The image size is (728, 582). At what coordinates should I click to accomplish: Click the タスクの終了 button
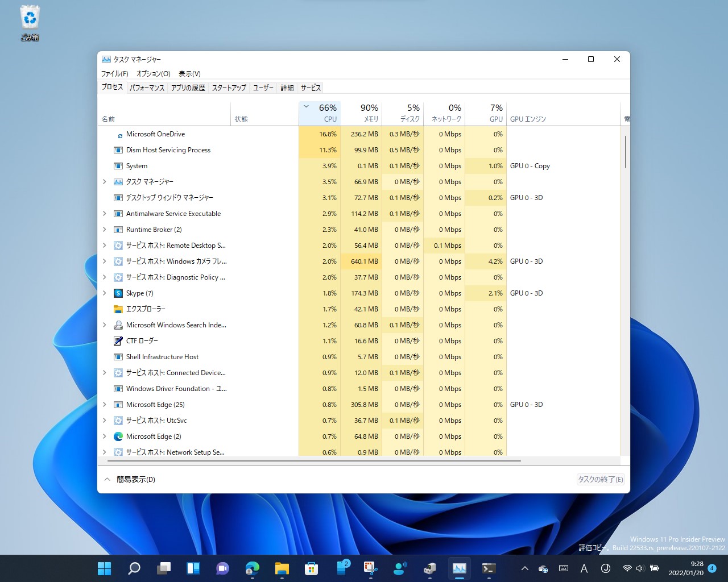pos(599,479)
